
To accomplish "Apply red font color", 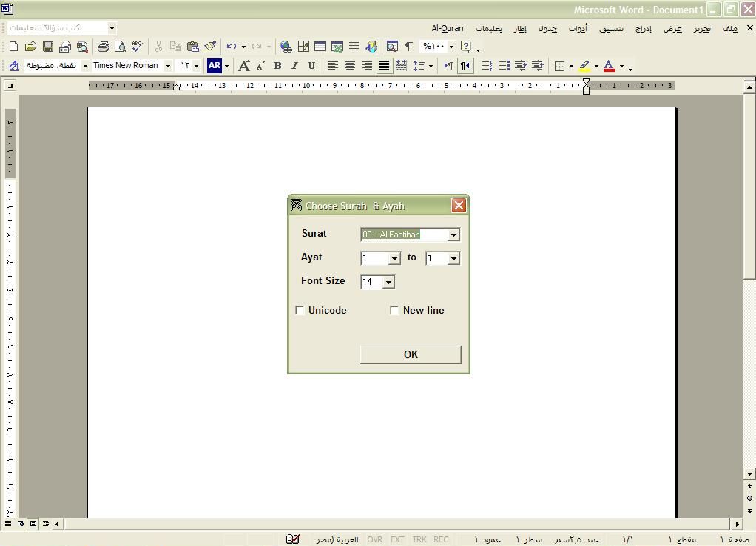I will 609,66.
